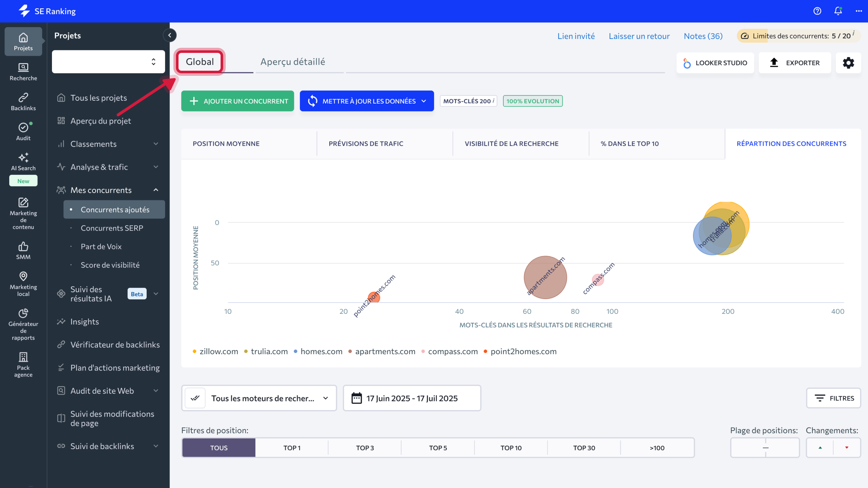Collapse the Projets sidebar with the arrow button
868x488 pixels.
(170, 35)
